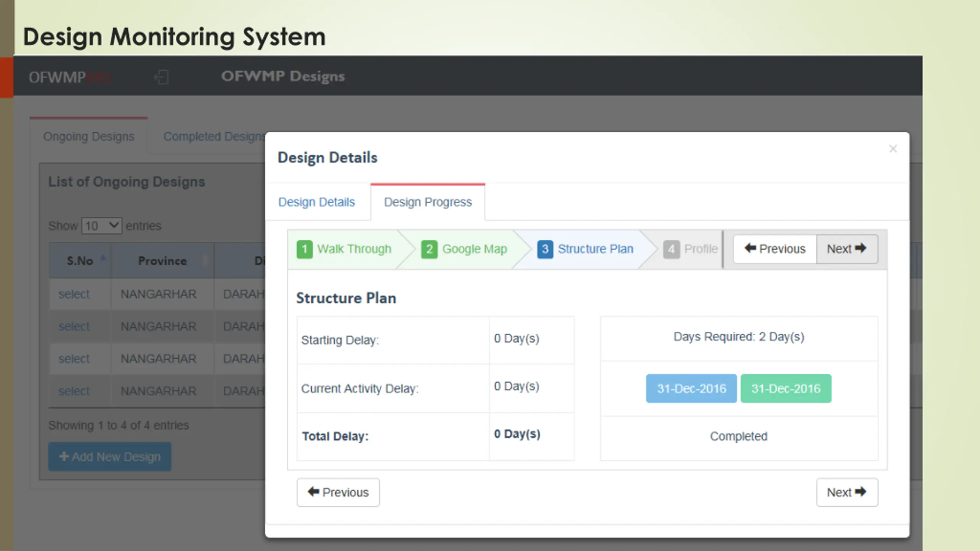Click the 'Days Required: 2 Day(s)' text

pos(739,337)
